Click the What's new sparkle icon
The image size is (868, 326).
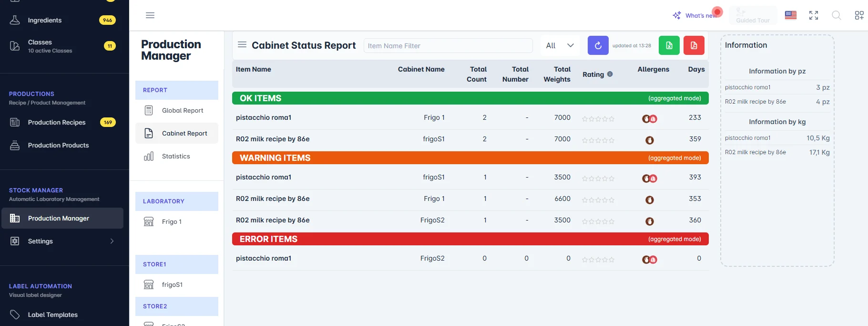(677, 15)
